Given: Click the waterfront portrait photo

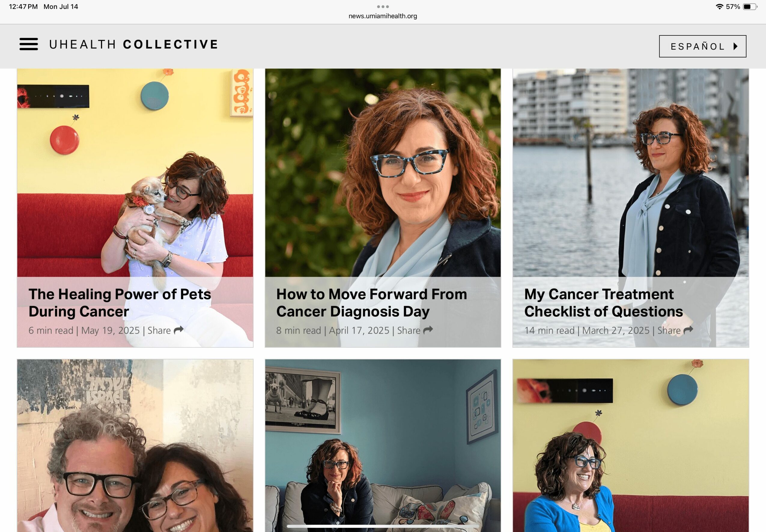Looking at the screenshot, I should (x=631, y=173).
